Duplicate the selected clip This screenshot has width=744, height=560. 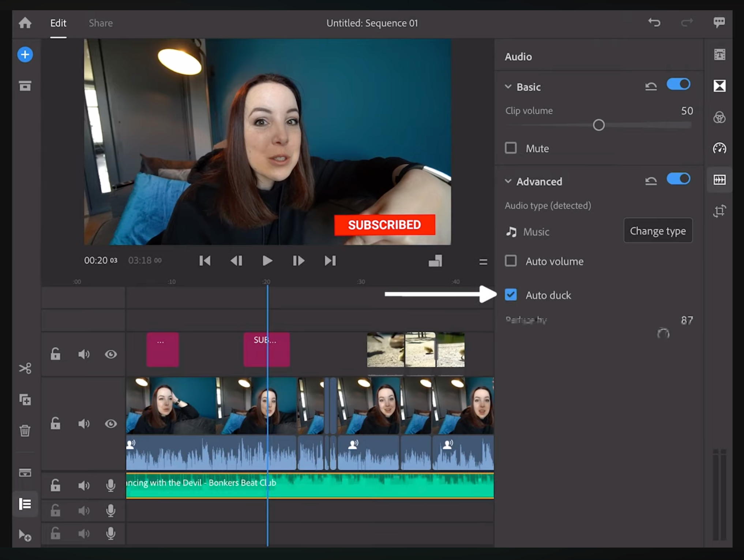[25, 400]
